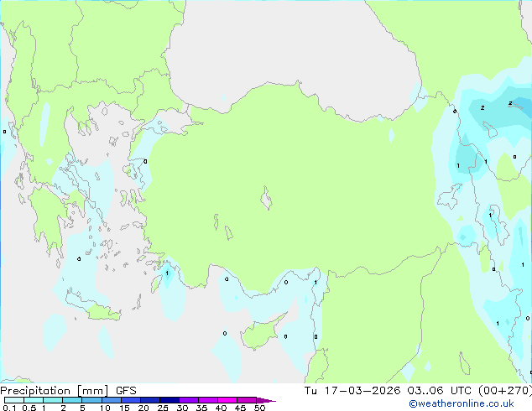Click the '50' legend scale label

(x=259, y=408)
